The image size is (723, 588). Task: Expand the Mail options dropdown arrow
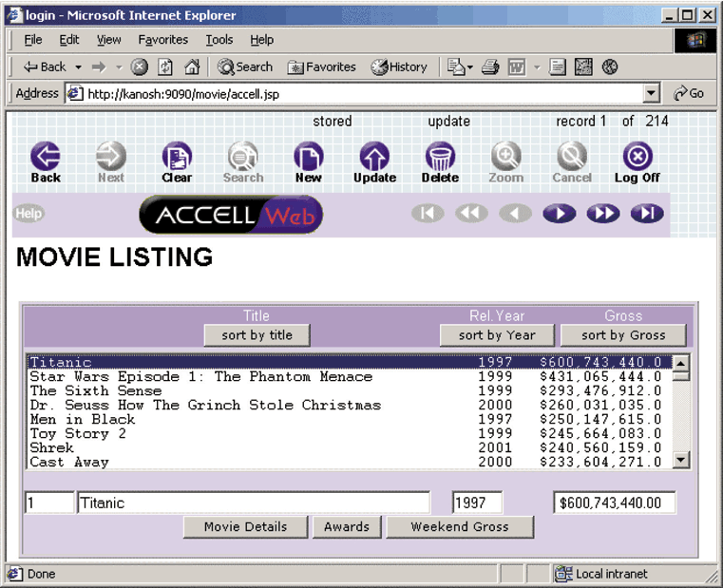pyautogui.click(x=470, y=67)
